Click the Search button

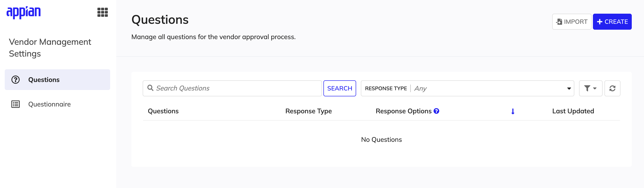click(x=339, y=88)
